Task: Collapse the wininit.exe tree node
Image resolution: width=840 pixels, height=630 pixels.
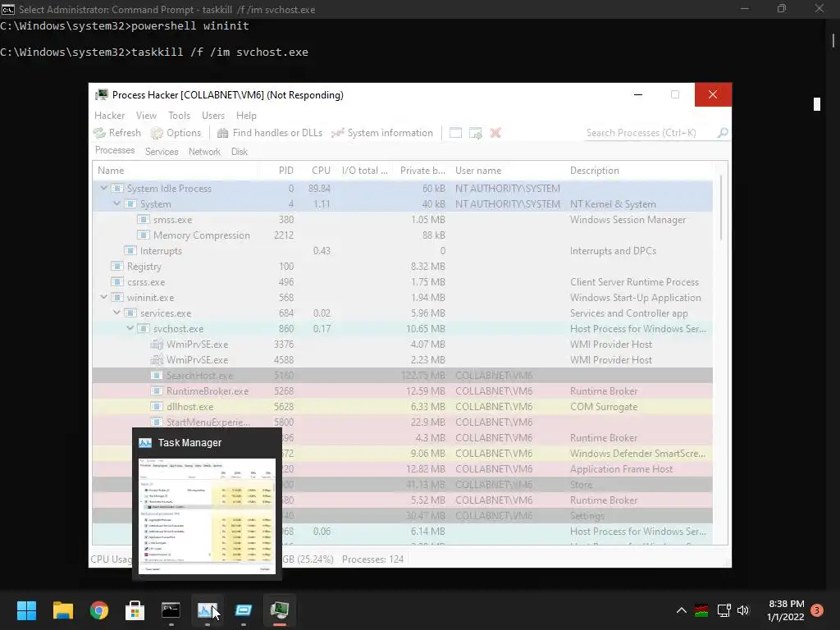Action: tap(103, 297)
